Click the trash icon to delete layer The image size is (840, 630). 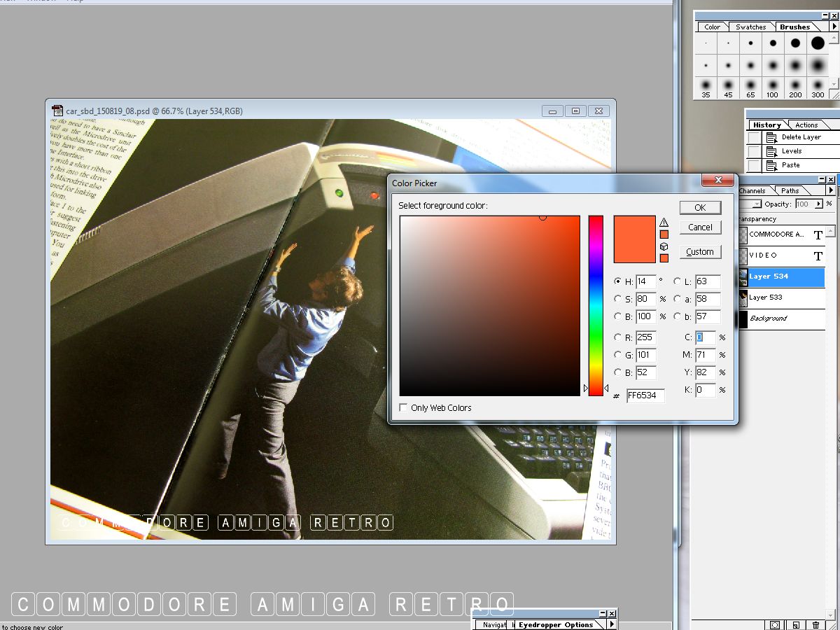816,624
